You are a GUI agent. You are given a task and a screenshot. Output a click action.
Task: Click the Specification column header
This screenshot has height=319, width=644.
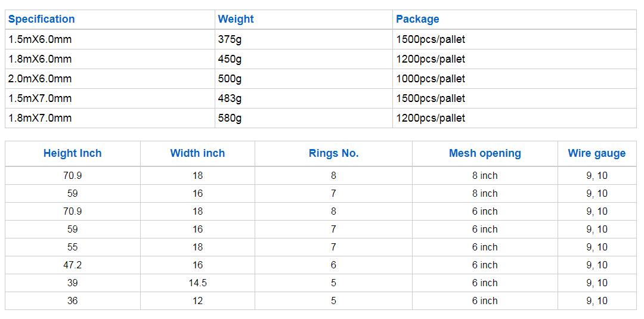pyautogui.click(x=110, y=19)
